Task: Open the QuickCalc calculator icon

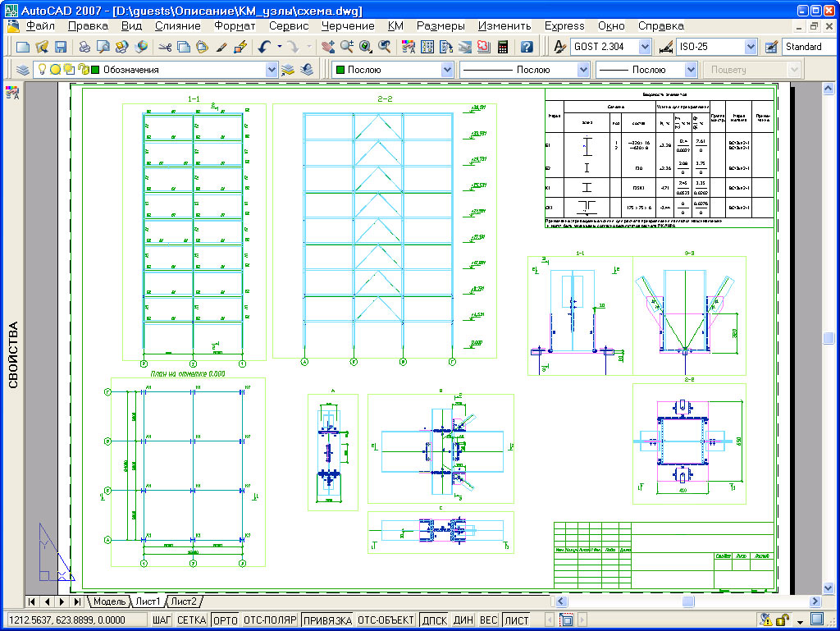Action: (x=502, y=48)
